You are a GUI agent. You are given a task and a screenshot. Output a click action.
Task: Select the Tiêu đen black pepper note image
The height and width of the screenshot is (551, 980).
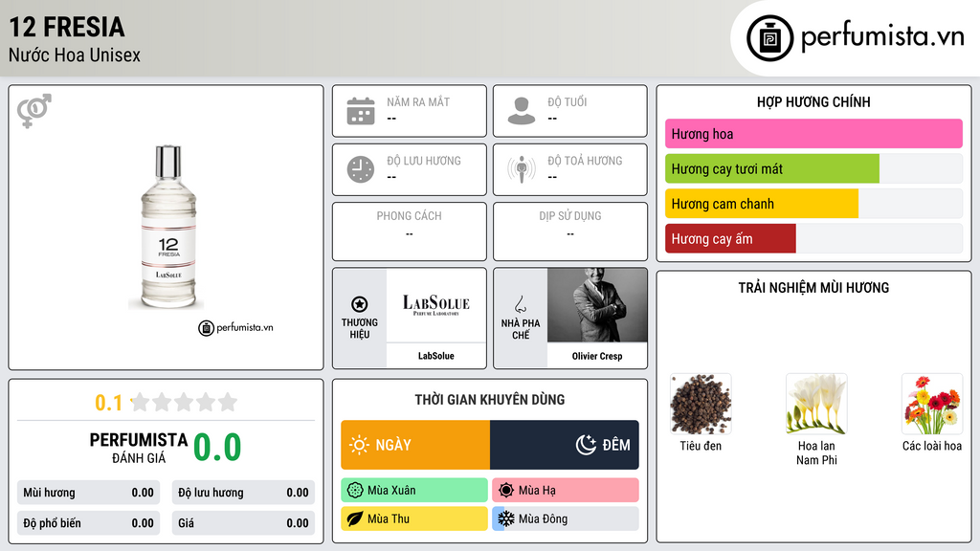coord(701,404)
